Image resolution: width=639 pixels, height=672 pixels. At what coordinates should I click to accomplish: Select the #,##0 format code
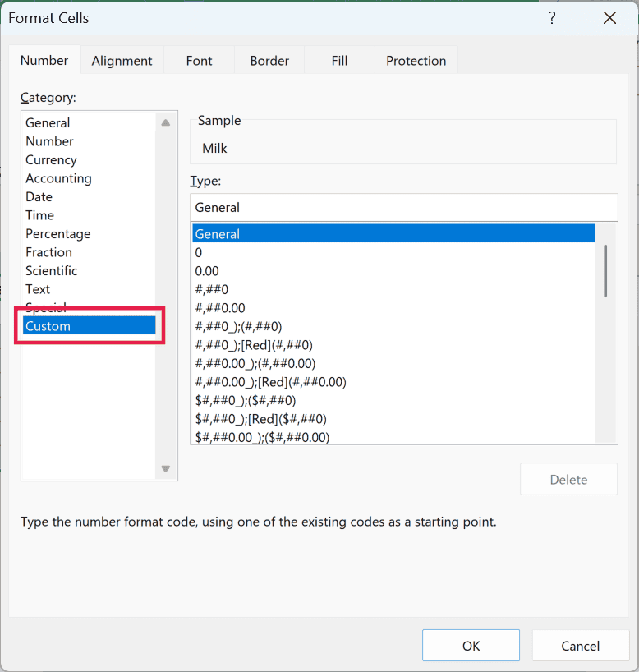pos(393,289)
